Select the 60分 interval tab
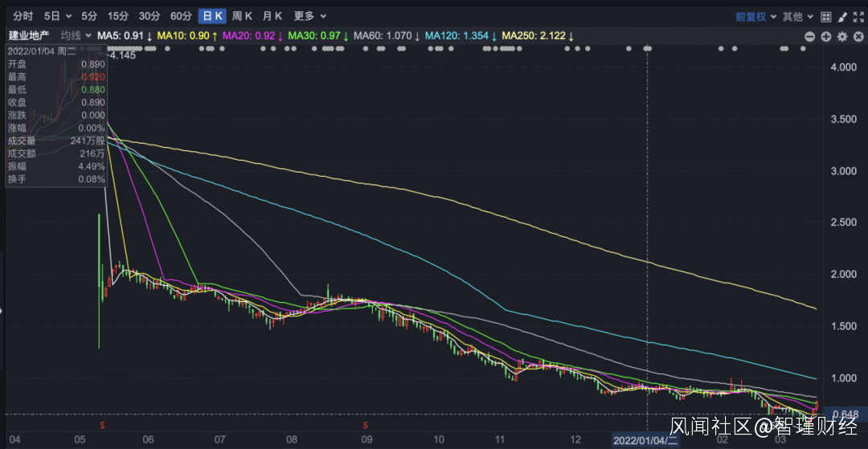Screen dimensions: 868x449 pos(181,17)
